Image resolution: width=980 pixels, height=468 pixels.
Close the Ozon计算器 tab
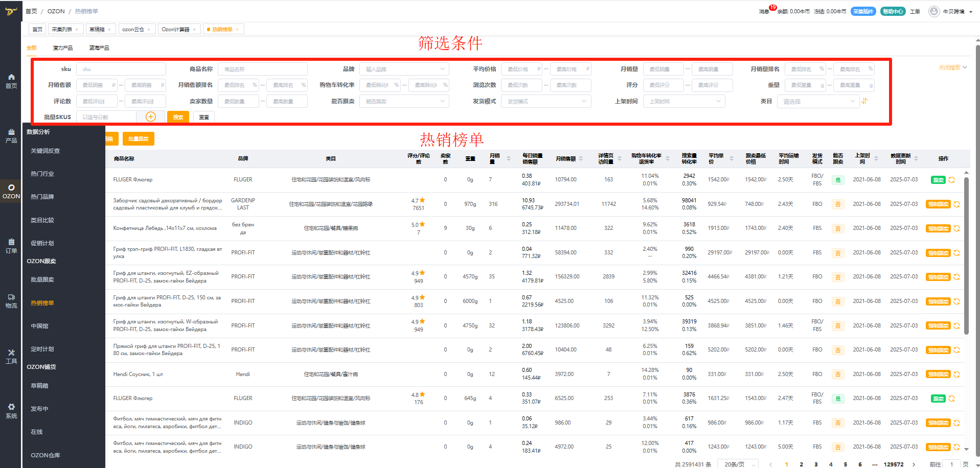tap(194, 30)
